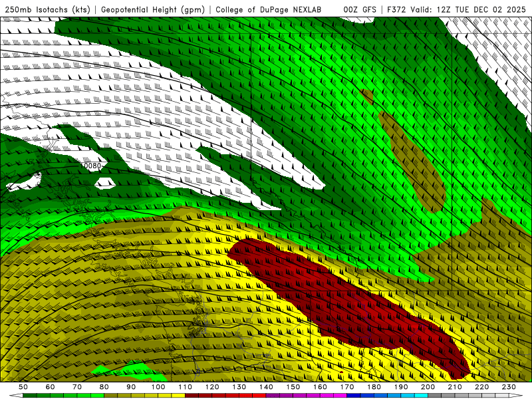This screenshot has width=532, height=399.
Task: Click the '50' value on the color scale
Action: coord(23,387)
